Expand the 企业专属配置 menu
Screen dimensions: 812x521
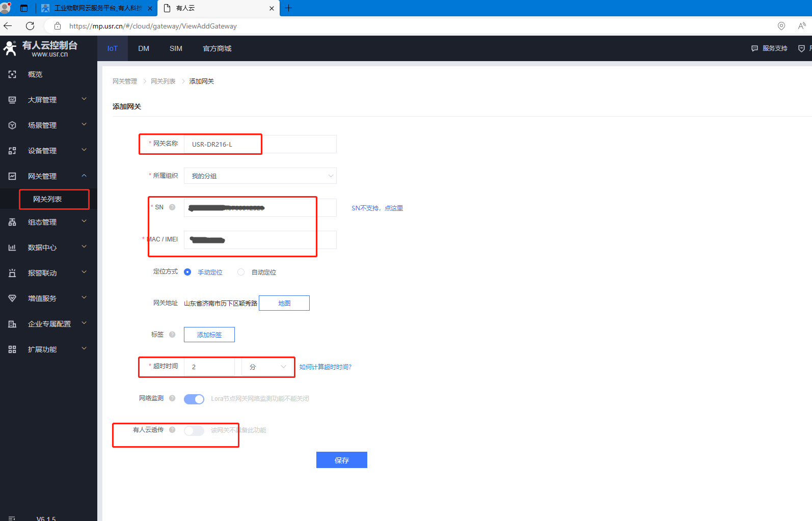point(84,323)
